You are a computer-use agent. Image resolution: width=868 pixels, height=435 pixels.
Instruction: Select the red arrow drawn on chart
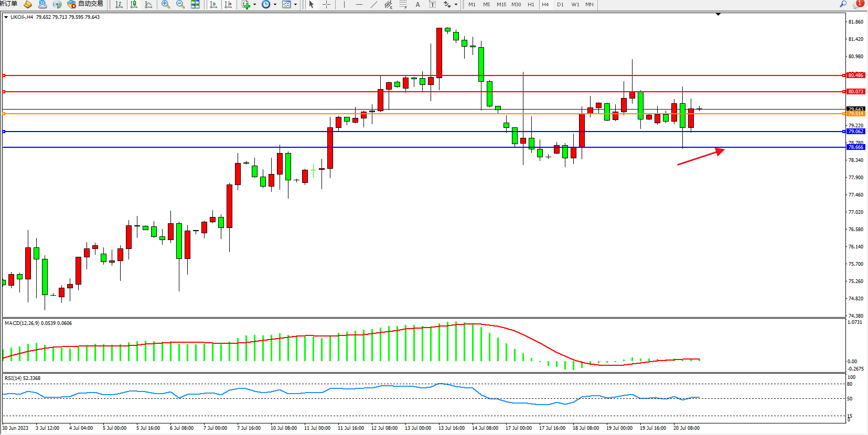click(701, 157)
